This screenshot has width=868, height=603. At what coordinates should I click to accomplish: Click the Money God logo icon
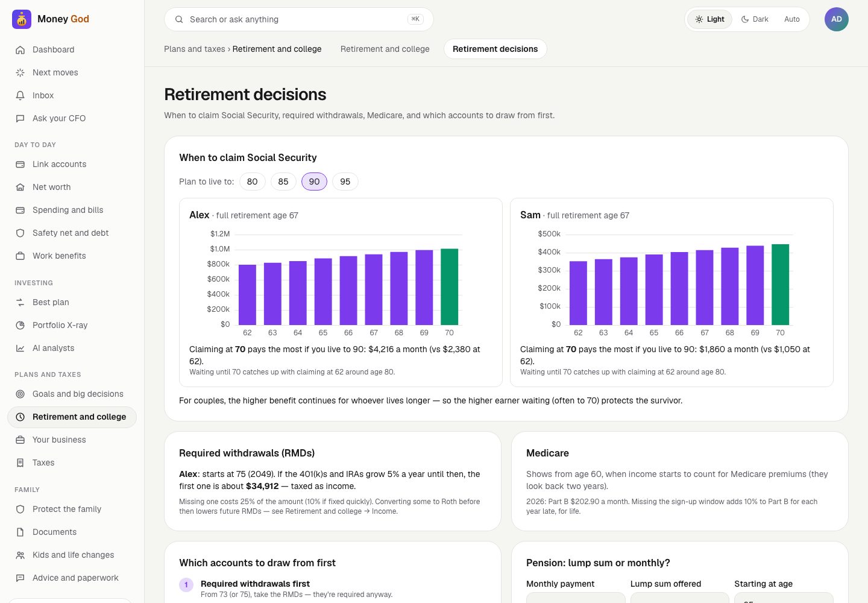point(22,19)
